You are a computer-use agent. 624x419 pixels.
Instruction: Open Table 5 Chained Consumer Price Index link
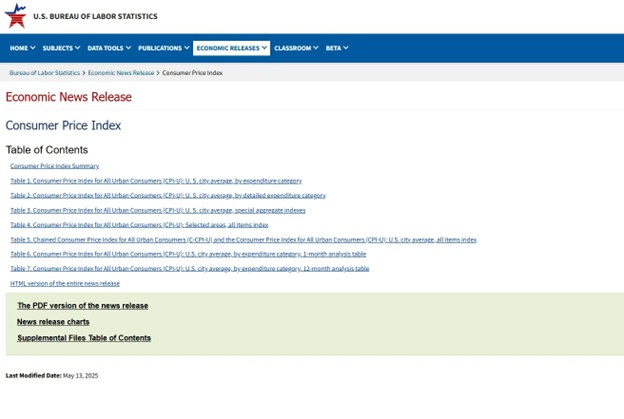point(244,240)
